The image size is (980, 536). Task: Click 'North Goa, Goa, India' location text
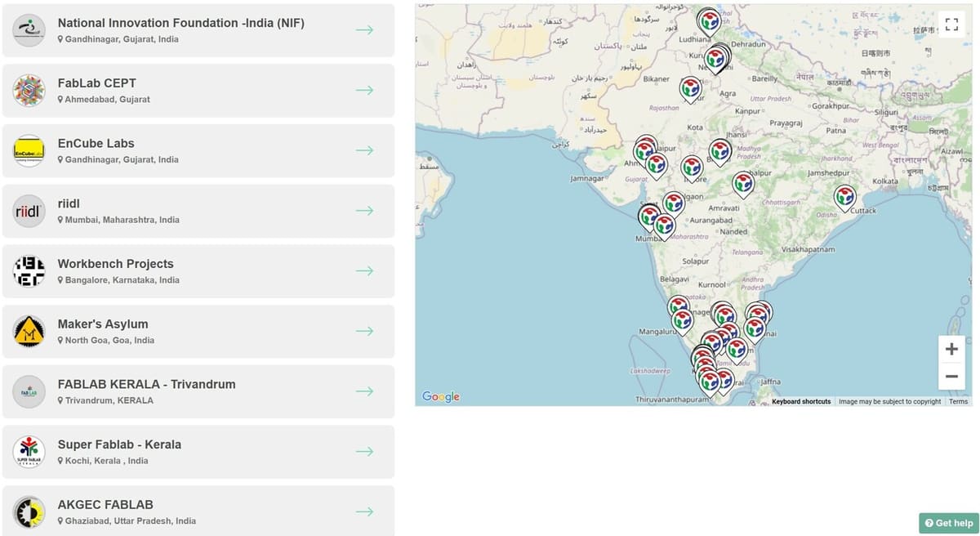point(109,341)
